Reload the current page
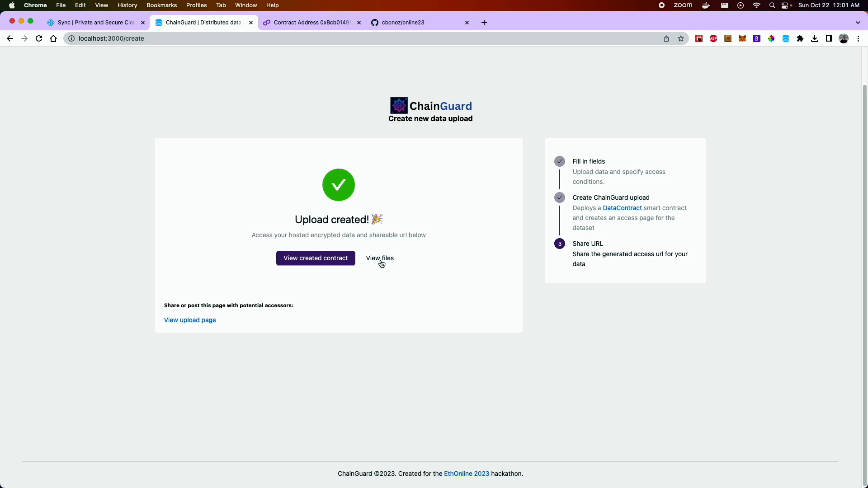 pos(39,38)
